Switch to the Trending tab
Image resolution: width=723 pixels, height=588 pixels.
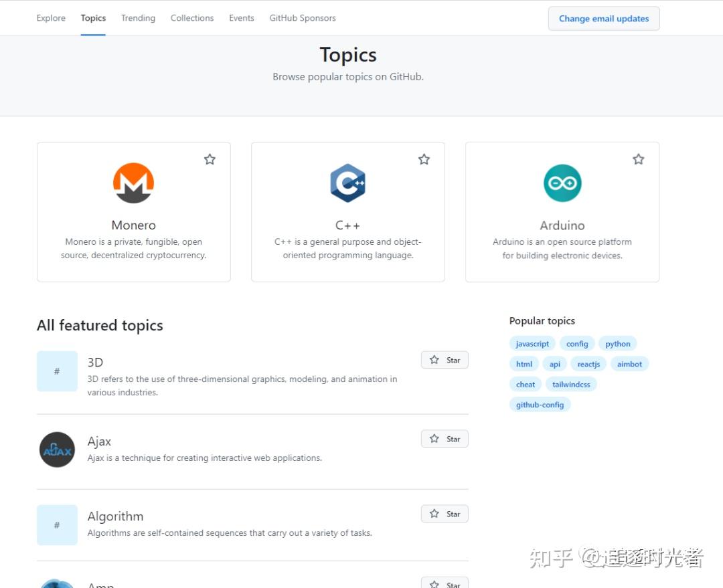click(138, 18)
